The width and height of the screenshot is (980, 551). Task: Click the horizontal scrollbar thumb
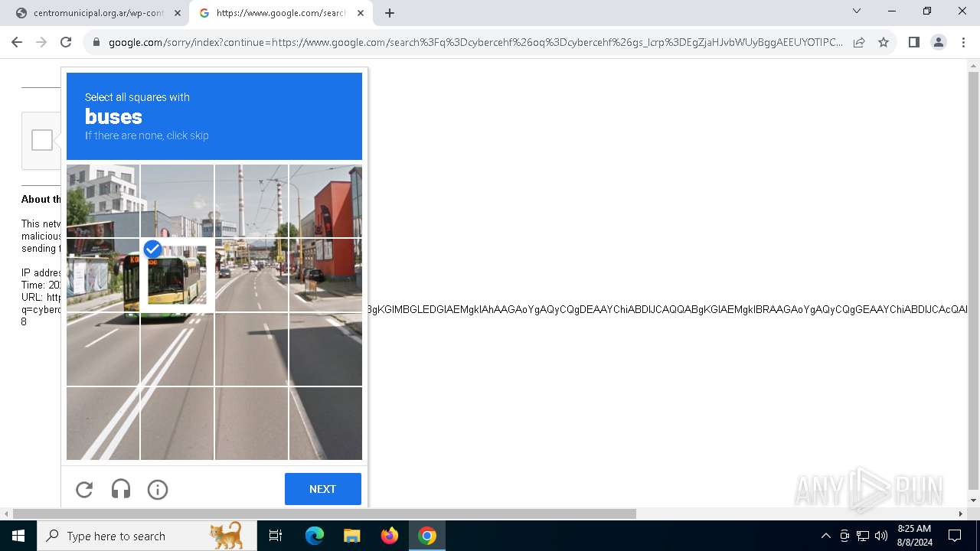pyautogui.click(x=325, y=514)
